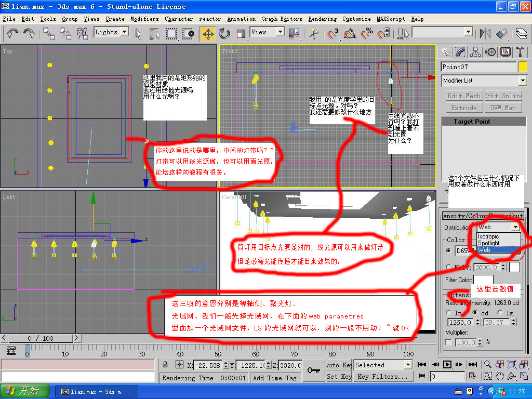Toggle Window/Crossing selection mode

tap(188, 34)
